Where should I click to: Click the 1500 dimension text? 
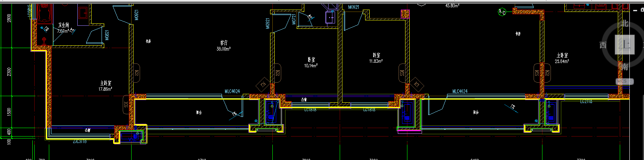tap(9, 112)
